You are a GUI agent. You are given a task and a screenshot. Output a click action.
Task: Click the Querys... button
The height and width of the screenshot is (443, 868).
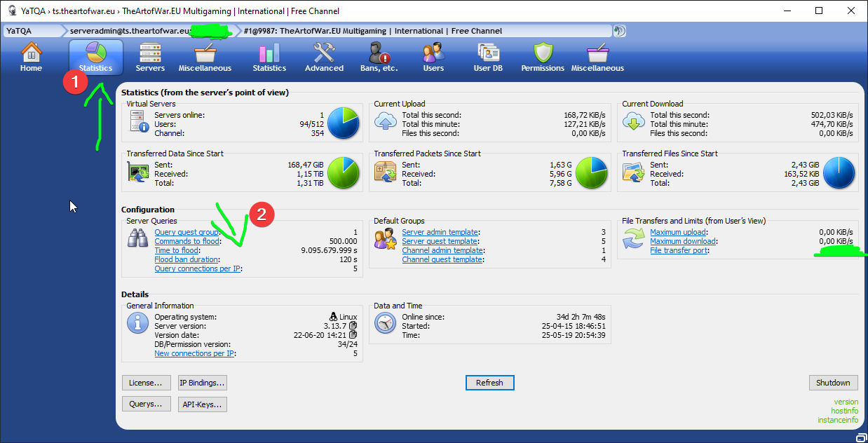pos(147,404)
